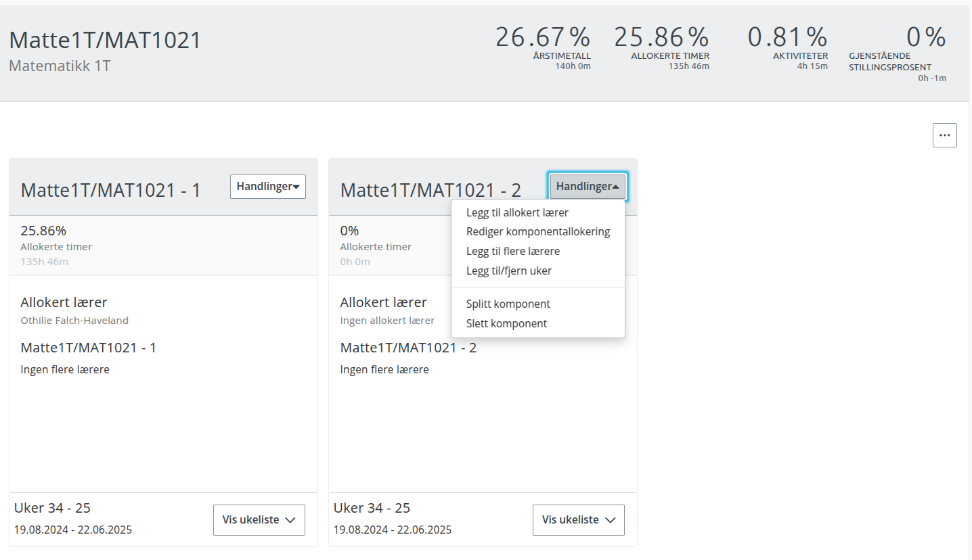Click the 0.81 % Aktiviteter value

(x=787, y=37)
